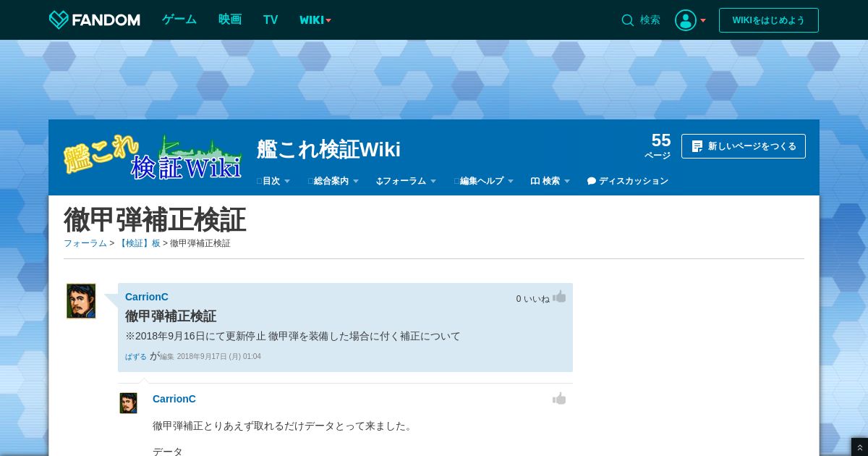Click the 検索 search text field
This screenshot has width=868, height=456.
[x=650, y=20]
